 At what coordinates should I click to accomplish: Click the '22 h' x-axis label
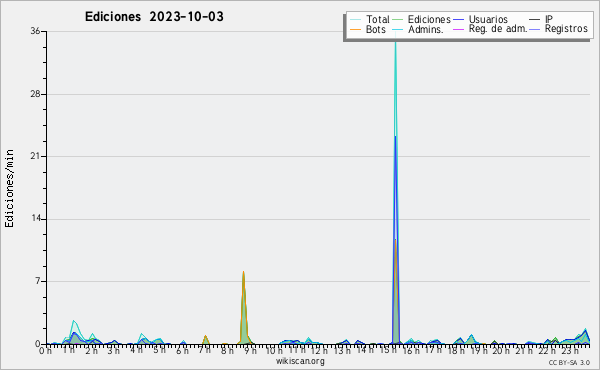click(x=547, y=350)
